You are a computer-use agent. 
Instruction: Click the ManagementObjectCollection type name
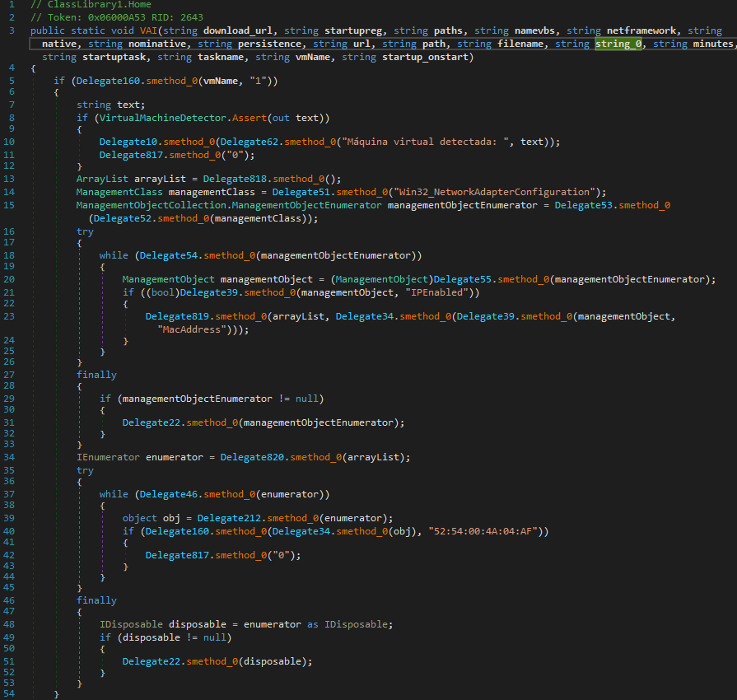[x=151, y=205]
